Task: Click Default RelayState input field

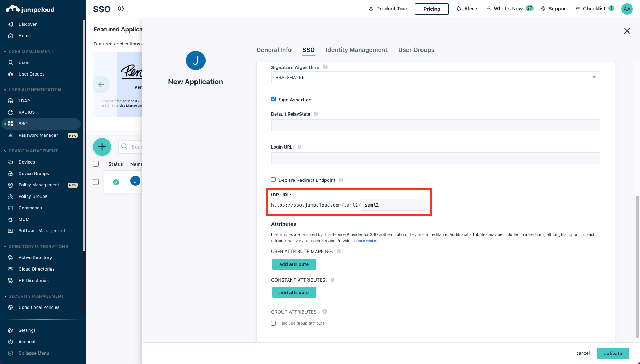Action: (x=436, y=125)
